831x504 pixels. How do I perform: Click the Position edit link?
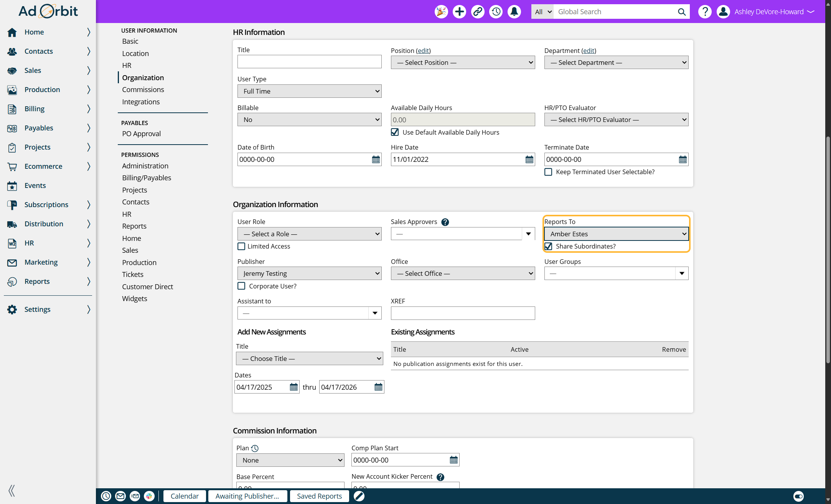click(423, 51)
